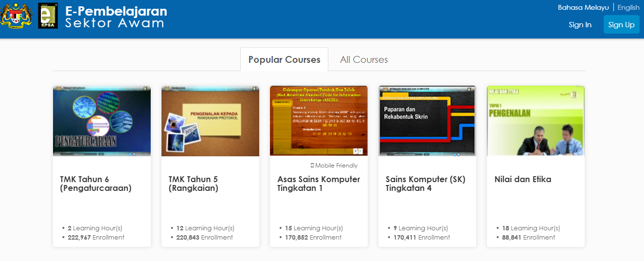Click the Sign Up button
644x261 pixels.
pos(621,24)
